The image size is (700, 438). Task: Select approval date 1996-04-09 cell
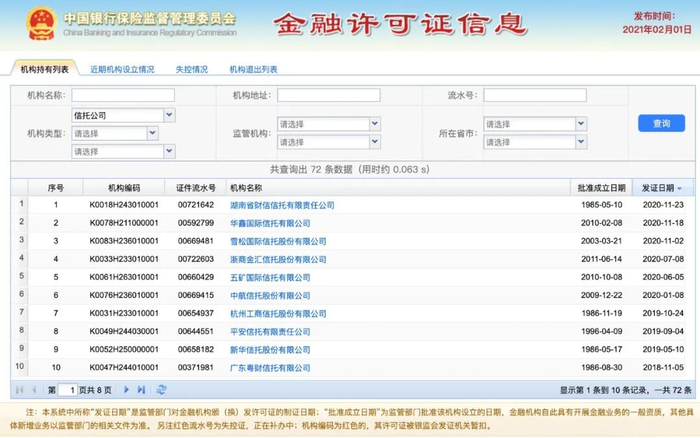[x=601, y=331]
